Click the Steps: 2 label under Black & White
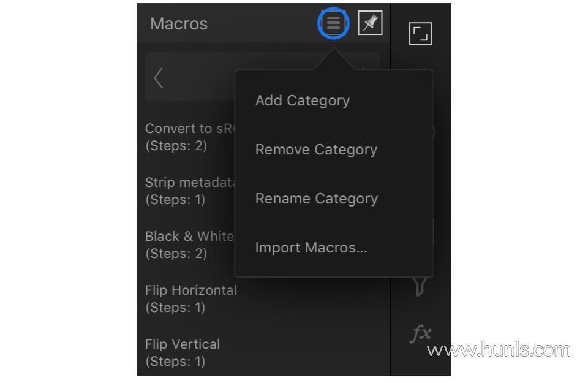This screenshot has height=383, width=588. 176,253
